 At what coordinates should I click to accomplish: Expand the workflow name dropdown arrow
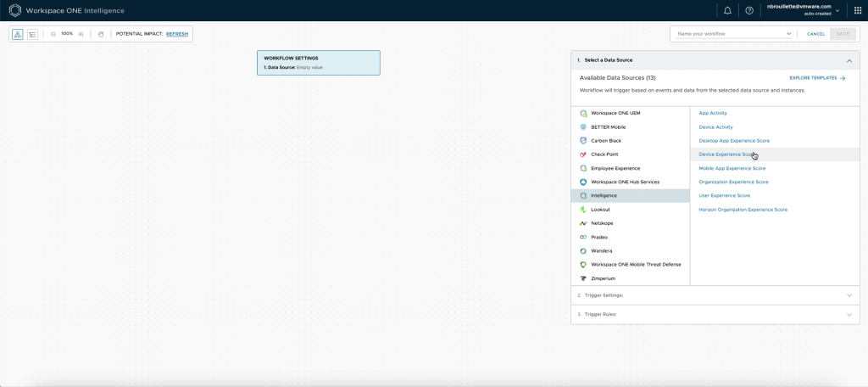pyautogui.click(x=788, y=34)
